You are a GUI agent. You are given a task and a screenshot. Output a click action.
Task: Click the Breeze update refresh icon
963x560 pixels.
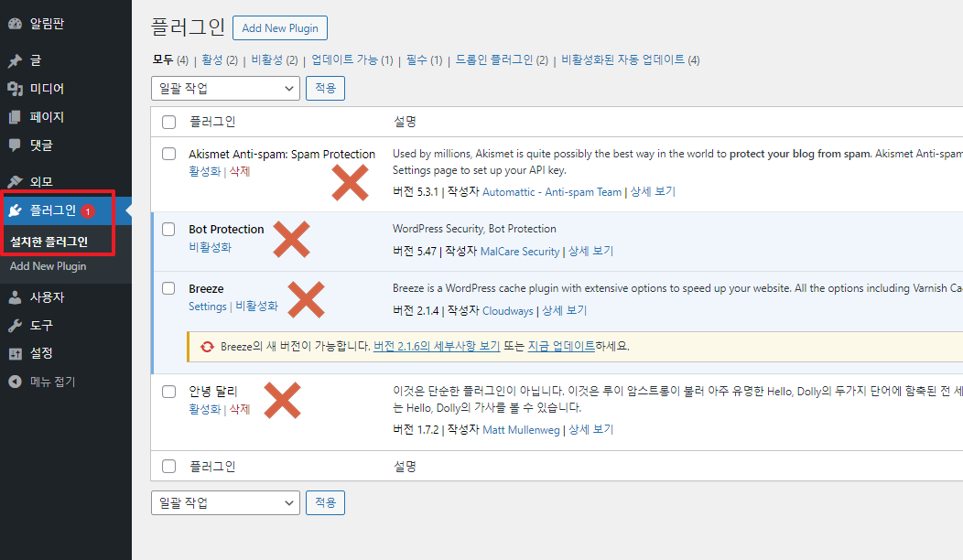tap(208, 346)
